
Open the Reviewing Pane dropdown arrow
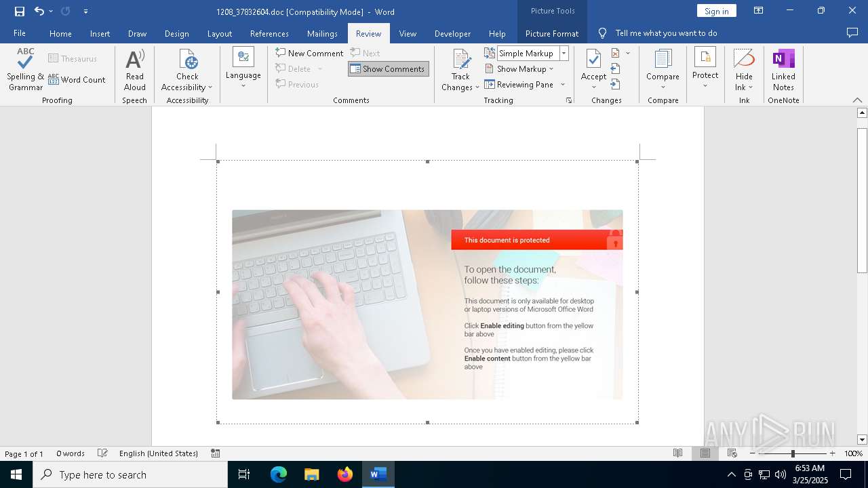pyautogui.click(x=563, y=85)
